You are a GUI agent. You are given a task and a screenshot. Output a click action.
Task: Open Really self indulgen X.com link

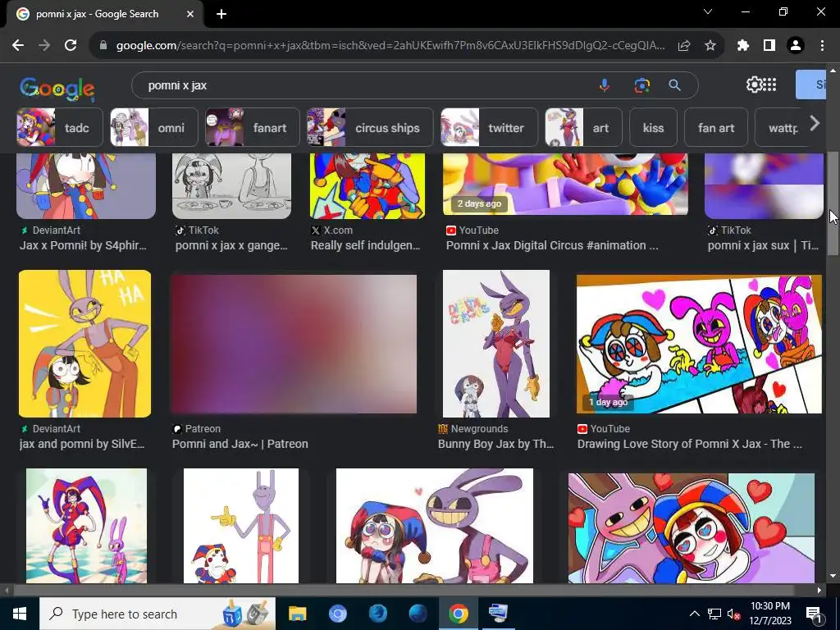[365, 245]
